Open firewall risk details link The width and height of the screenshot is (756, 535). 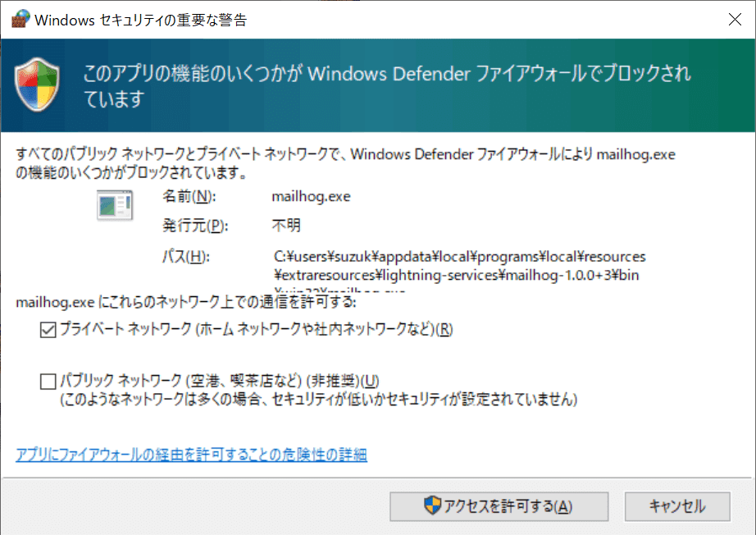pos(191,455)
